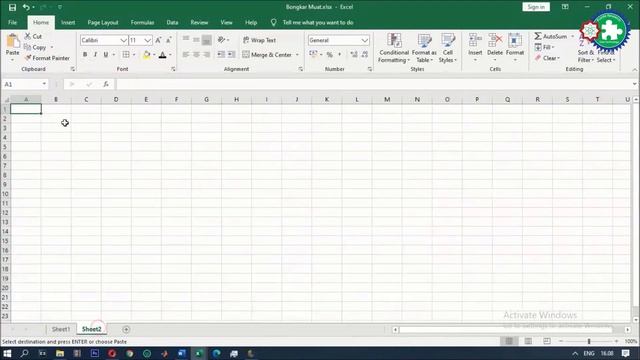Image resolution: width=640 pixels, height=360 pixels.
Task: Apply the red font color
Action: pos(162,54)
